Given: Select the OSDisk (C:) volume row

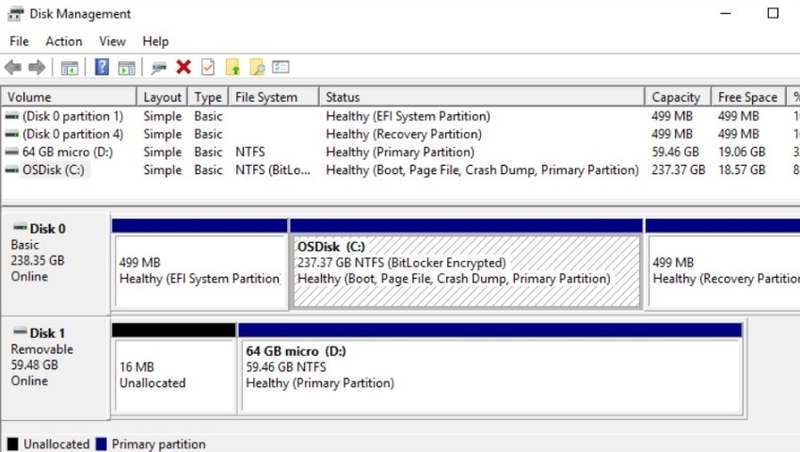Looking at the screenshot, I should pos(400,170).
